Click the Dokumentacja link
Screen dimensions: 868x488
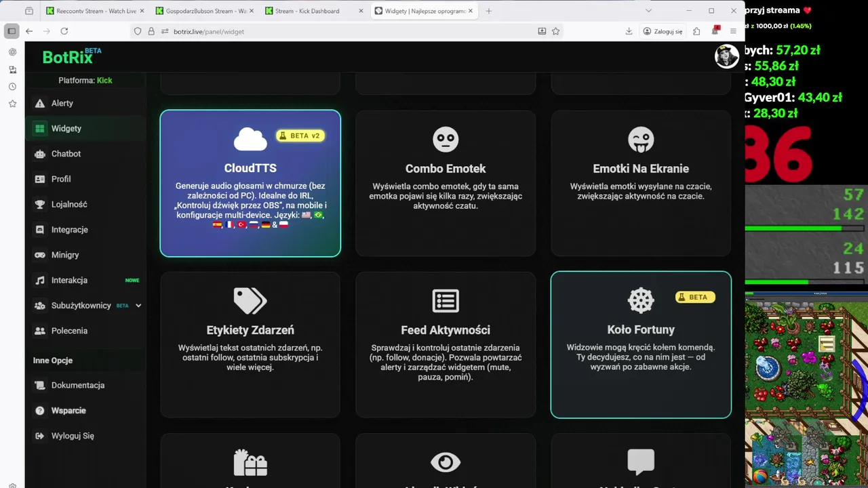pos(78,385)
